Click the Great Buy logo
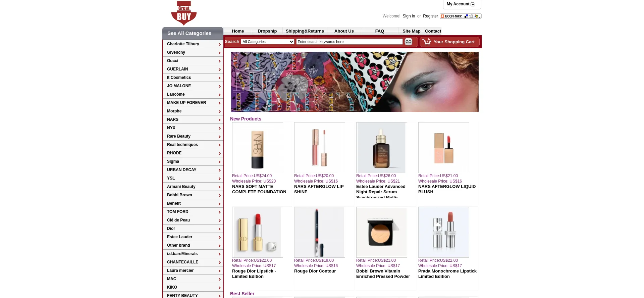 click(184, 13)
